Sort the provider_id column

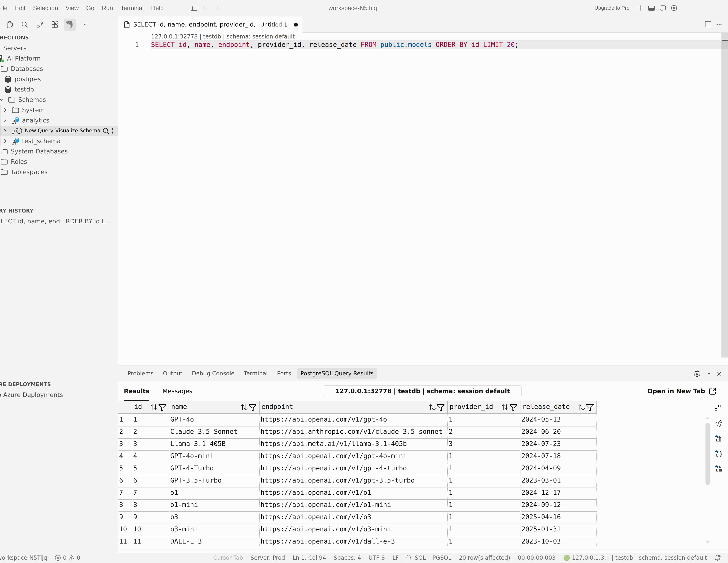coord(505,407)
